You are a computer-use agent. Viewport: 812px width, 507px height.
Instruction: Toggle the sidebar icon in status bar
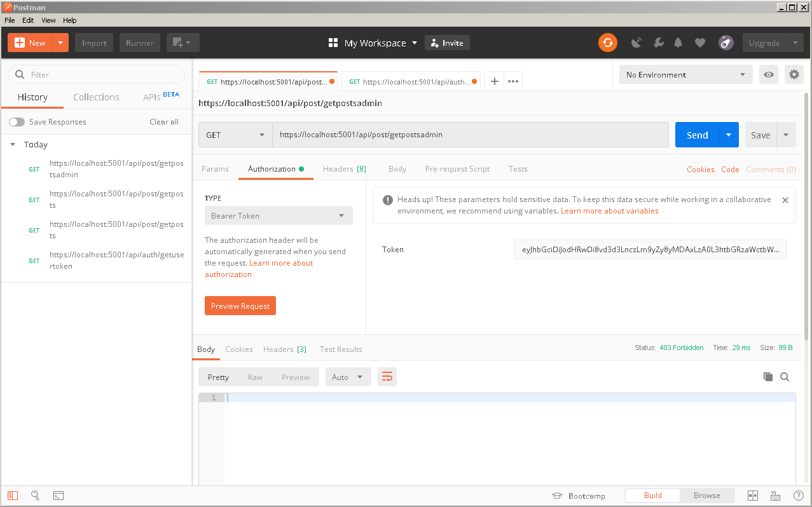pos(13,496)
